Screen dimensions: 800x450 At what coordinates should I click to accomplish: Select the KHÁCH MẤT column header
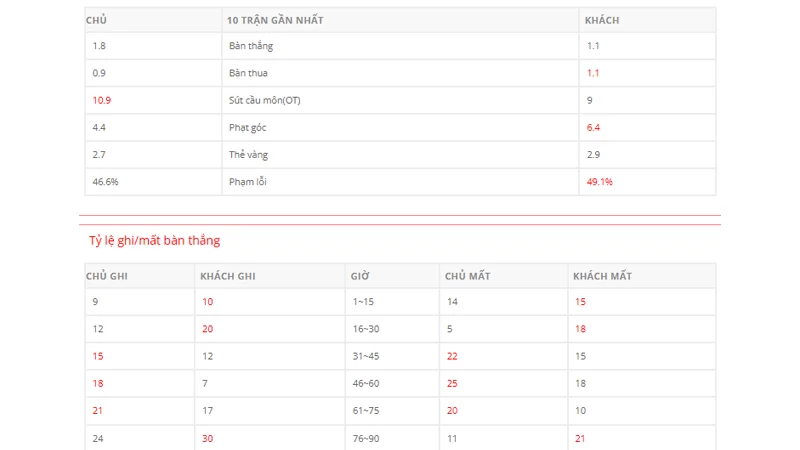click(603, 276)
